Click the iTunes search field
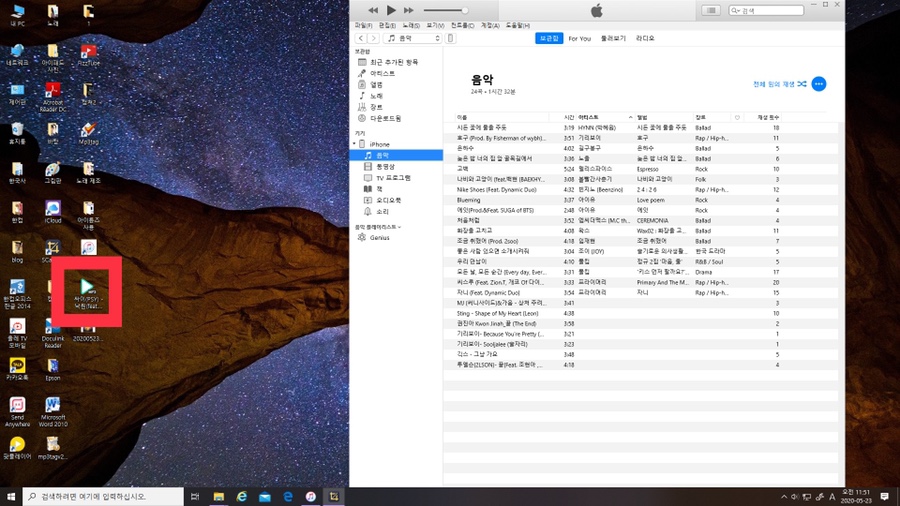This screenshot has width=900, height=506. [x=766, y=10]
